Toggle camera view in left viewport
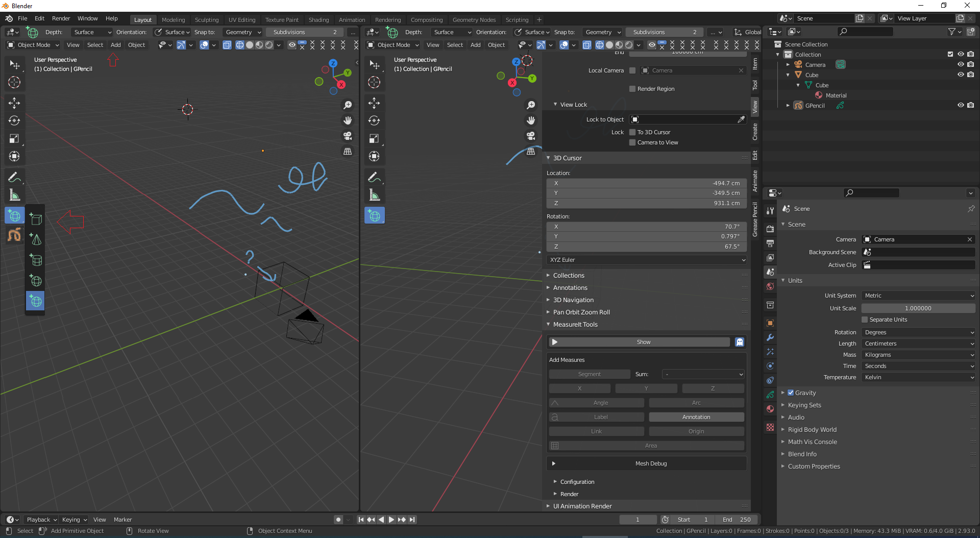980x538 pixels. [x=348, y=136]
